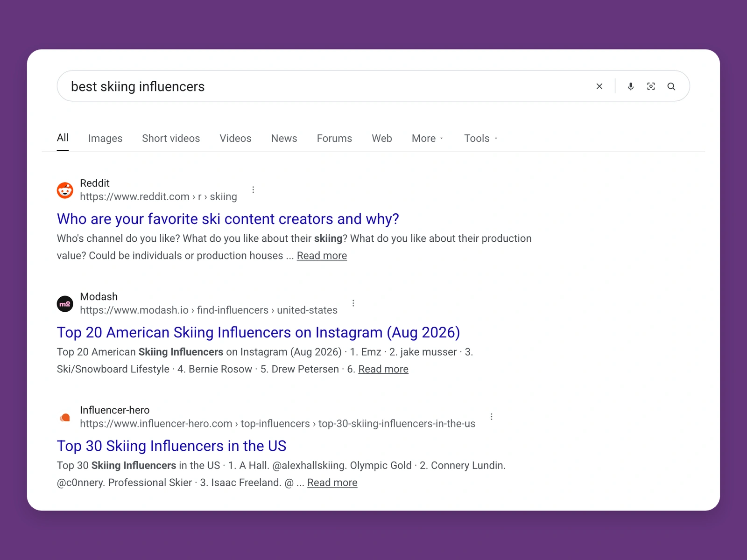747x560 pixels.
Task: Clear the search query with the X icon
Action: pos(599,86)
